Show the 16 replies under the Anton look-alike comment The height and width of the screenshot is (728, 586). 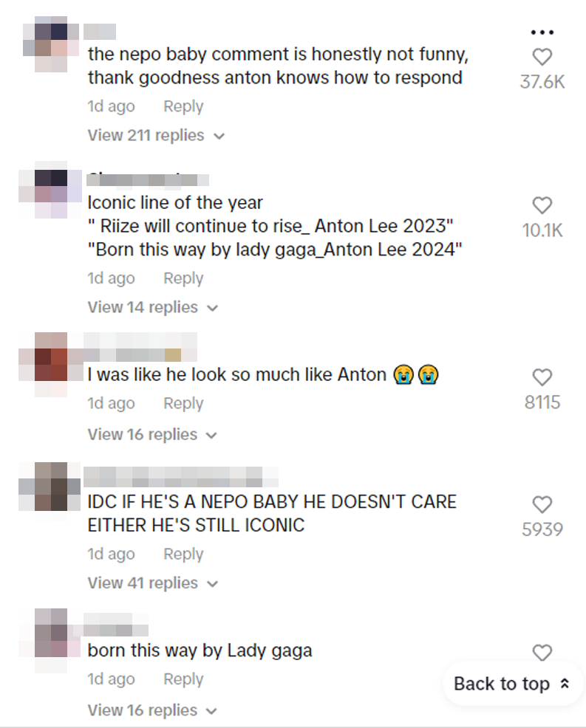tap(152, 435)
